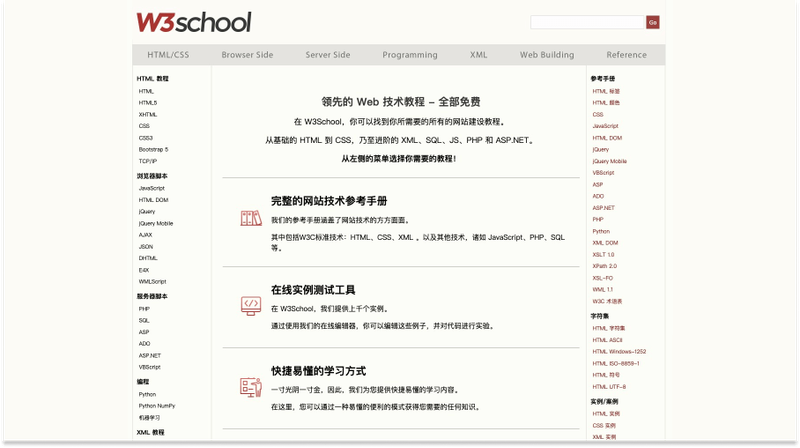Click the HTML ISO-8859-1 link
The height and width of the screenshot is (448, 800).
pos(616,363)
